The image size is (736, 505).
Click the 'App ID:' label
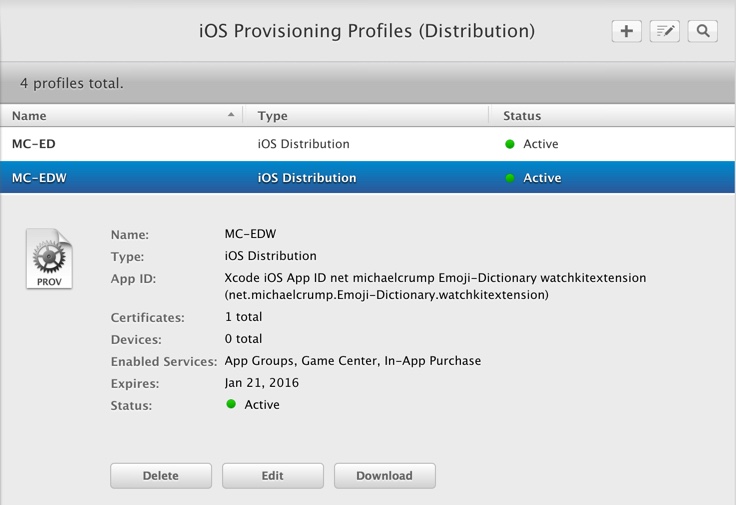pos(133,279)
